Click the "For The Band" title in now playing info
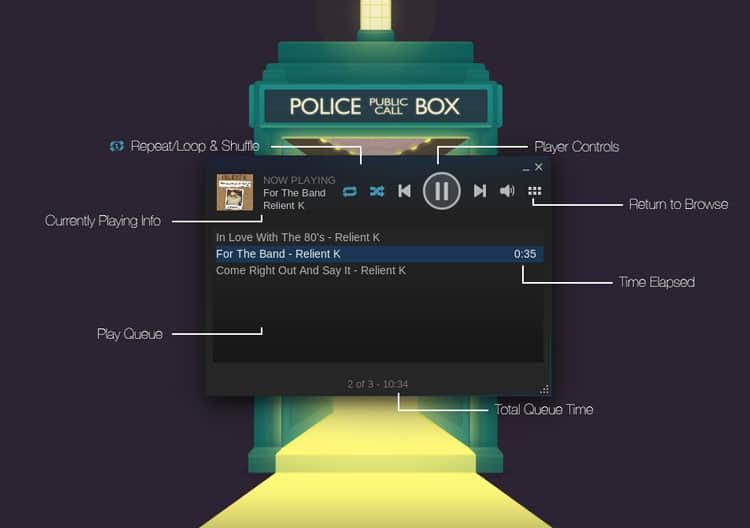This screenshot has width=750, height=528. click(294, 193)
